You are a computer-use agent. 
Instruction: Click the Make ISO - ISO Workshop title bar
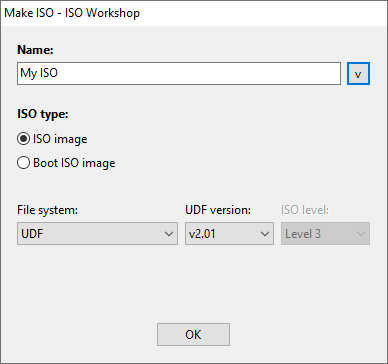[x=194, y=13]
